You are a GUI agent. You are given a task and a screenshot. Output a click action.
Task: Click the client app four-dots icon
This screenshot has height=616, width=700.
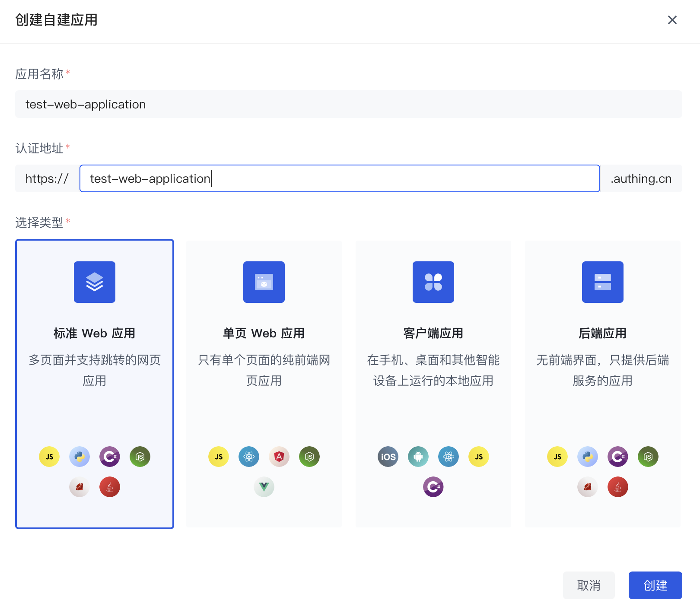click(433, 282)
